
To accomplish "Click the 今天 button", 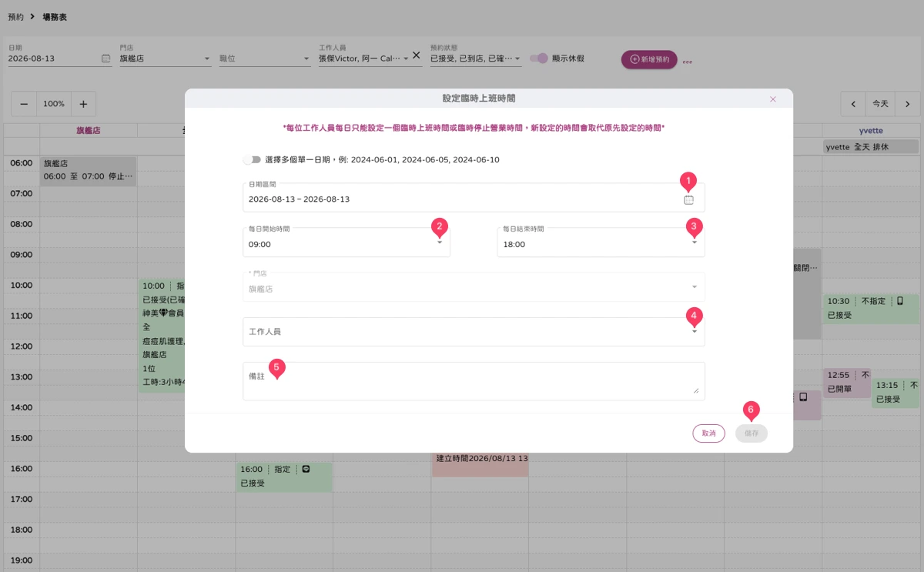I will point(880,104).
